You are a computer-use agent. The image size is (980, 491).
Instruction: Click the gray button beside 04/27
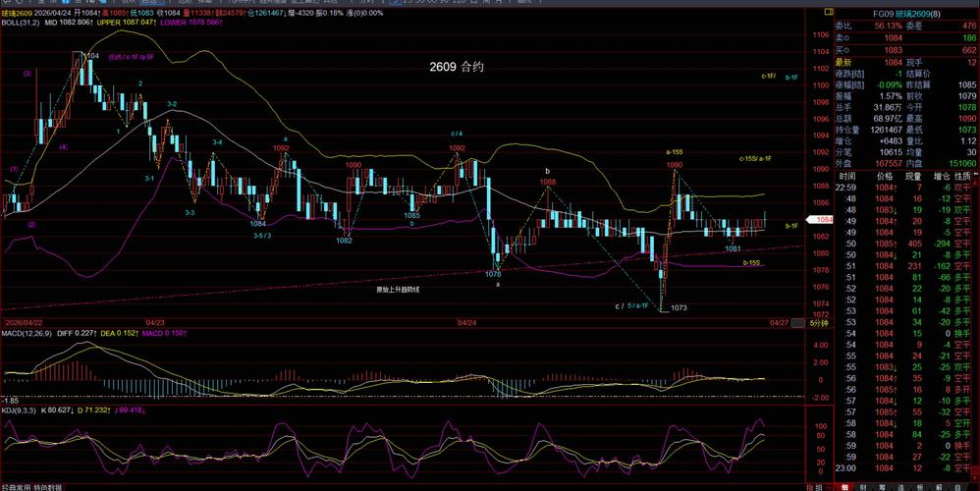[x=798, y=323]
